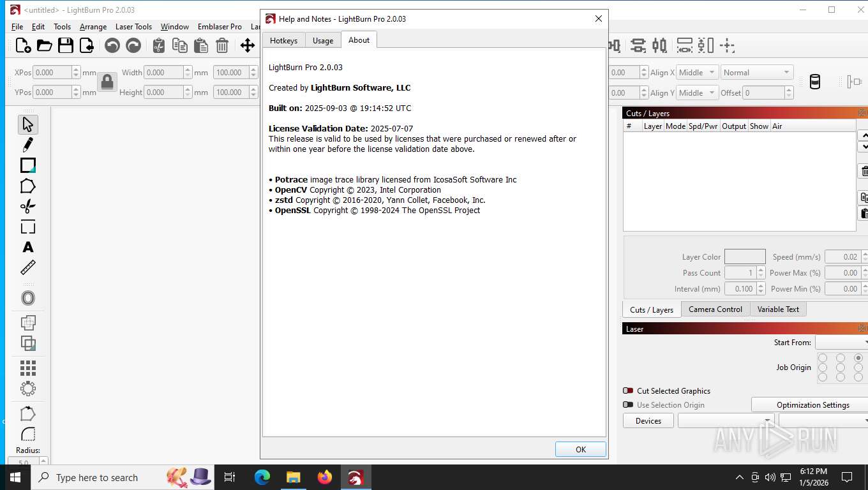Select the pencil Draw Lines tool
Image resolution: width=868 pixels, height=490 pixels.
(27, 145)
